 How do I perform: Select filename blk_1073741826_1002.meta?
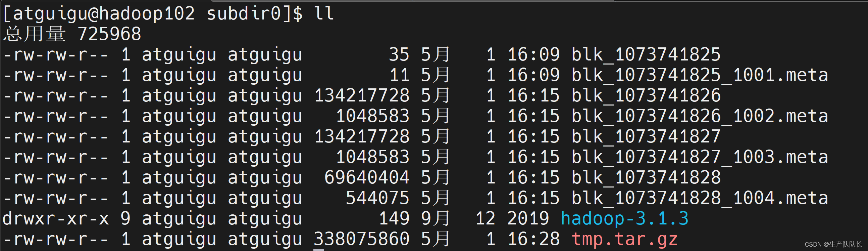700,117
